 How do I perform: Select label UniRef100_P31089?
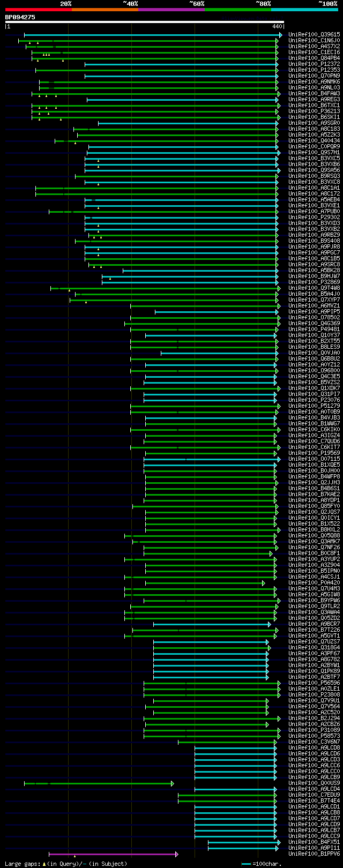[314, 730]
